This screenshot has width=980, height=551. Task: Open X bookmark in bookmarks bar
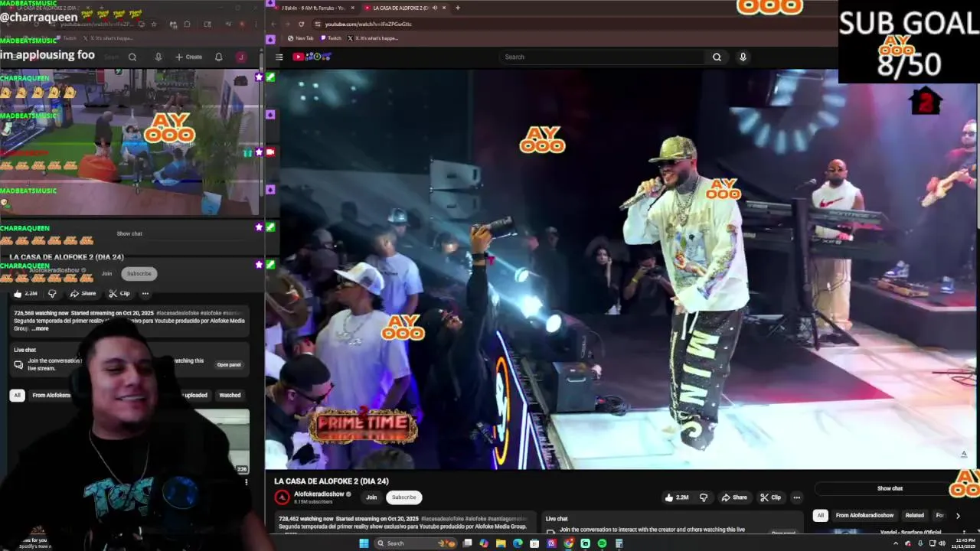click(x=373, y=38)
